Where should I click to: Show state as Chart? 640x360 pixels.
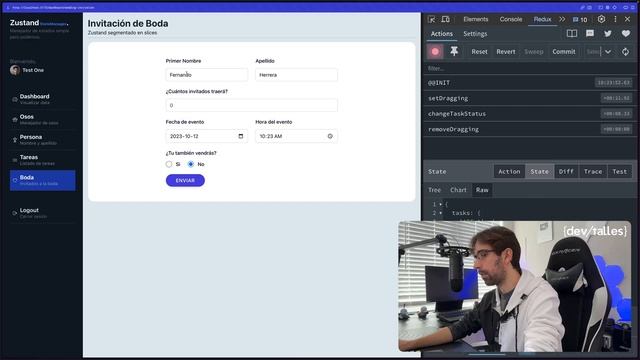[458, 190]
